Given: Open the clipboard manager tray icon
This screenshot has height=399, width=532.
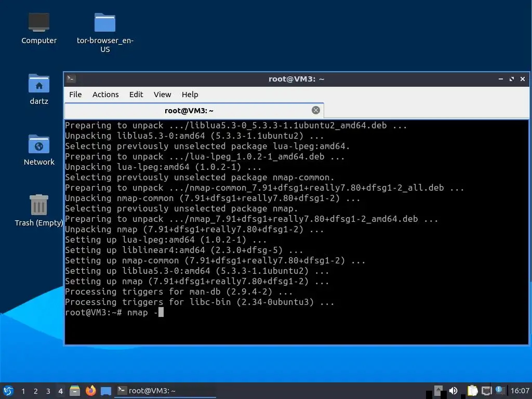Looking at the screenshot, I should [x=472, y=391].
